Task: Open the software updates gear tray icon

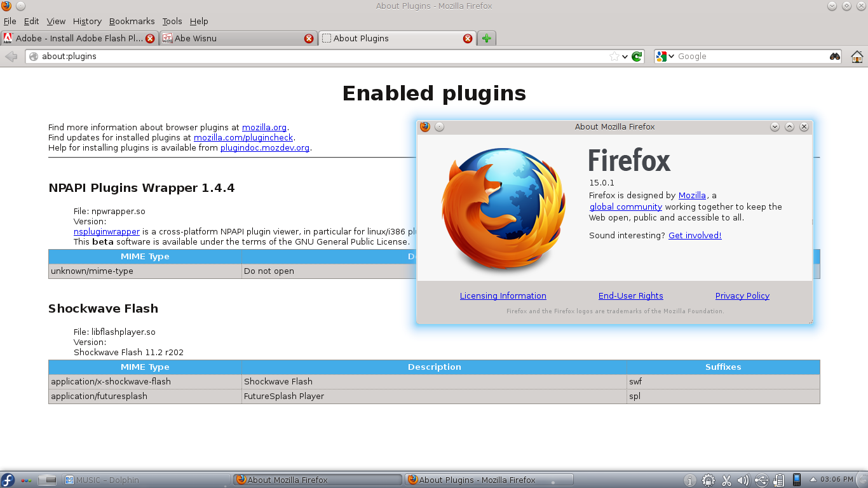Action: [709, 480]
